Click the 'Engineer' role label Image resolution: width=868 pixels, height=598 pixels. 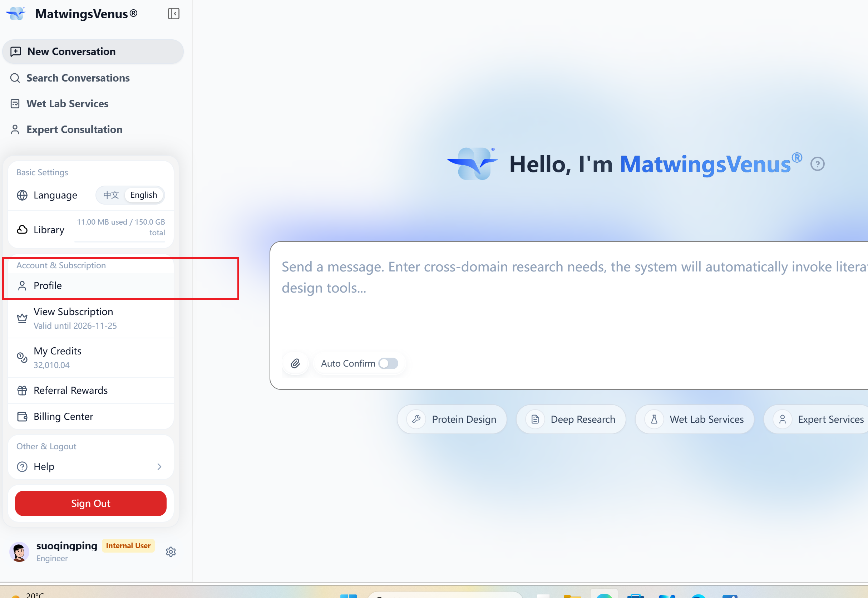(52, 559)
